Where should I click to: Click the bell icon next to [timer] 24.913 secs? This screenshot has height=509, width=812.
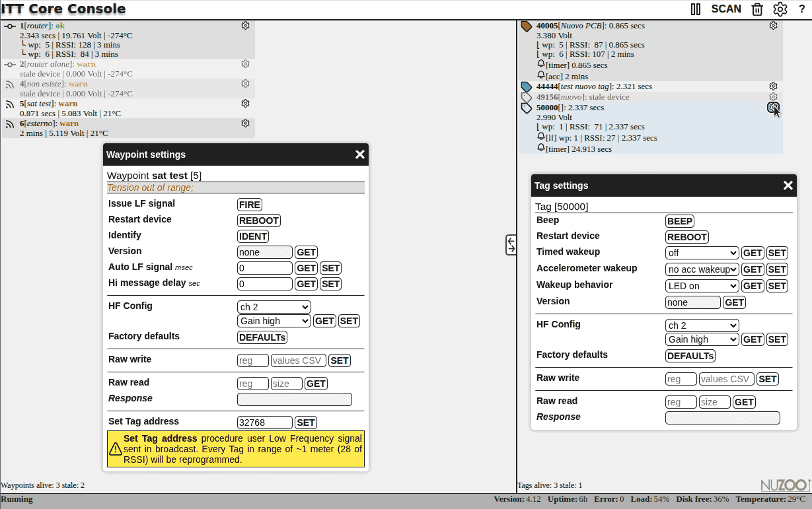(541, 149)
